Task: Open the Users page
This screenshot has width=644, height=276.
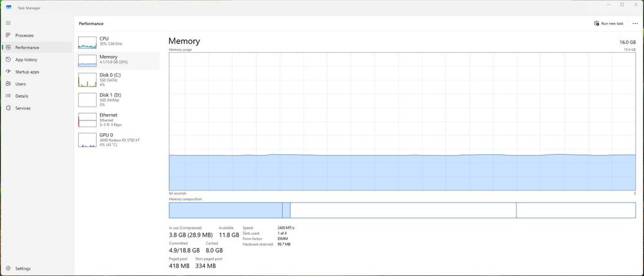Action: (21, 84)
